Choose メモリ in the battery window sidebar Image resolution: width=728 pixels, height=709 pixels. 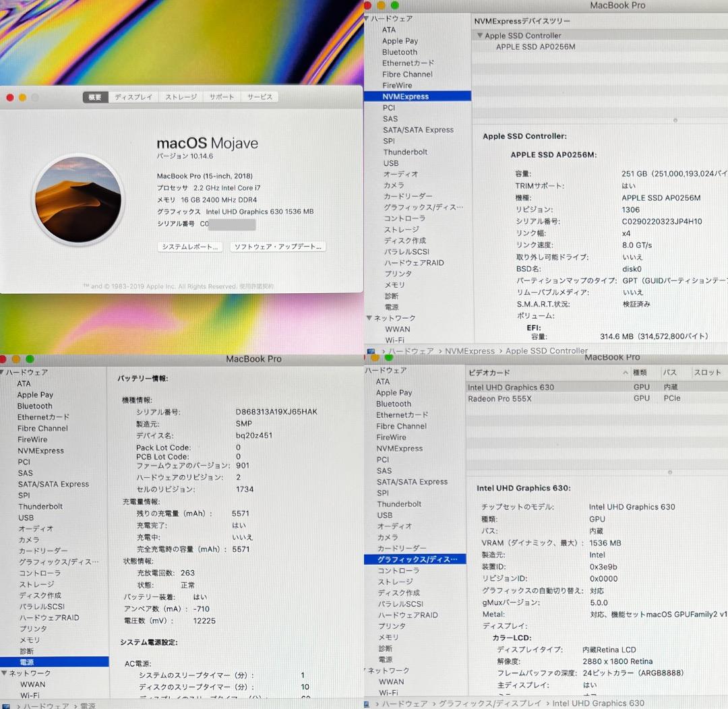click(x=29, y=640)
